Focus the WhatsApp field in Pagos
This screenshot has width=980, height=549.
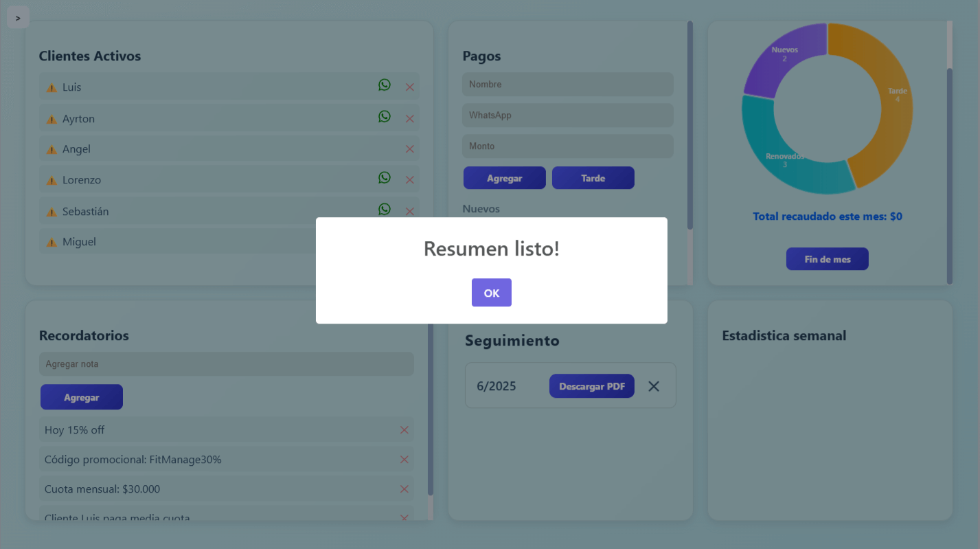[568, 115]
